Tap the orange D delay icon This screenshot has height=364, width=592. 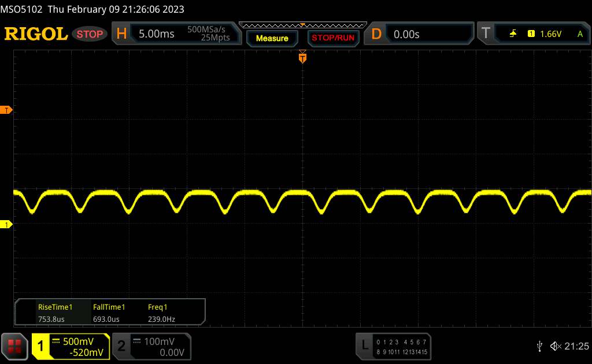tap(376, 34)
